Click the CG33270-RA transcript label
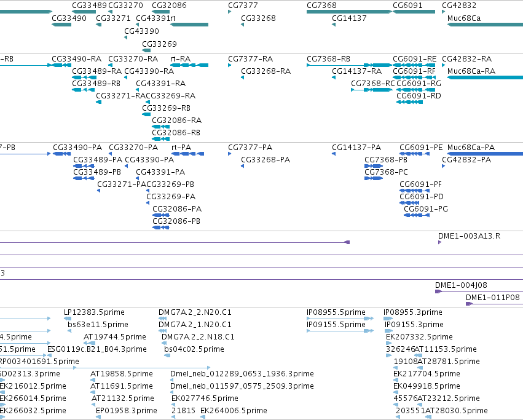523x420 pixels. pyautogui.click(x=133, y=59)
